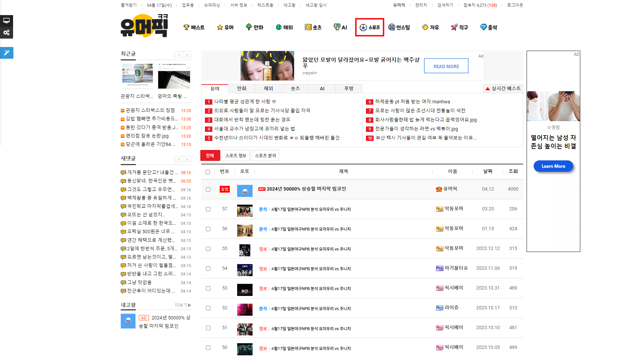Image resolution: width=644 pixels, height=357 pixels.
Task: Check the box for post number 57
Action: [x=208, y=209]
